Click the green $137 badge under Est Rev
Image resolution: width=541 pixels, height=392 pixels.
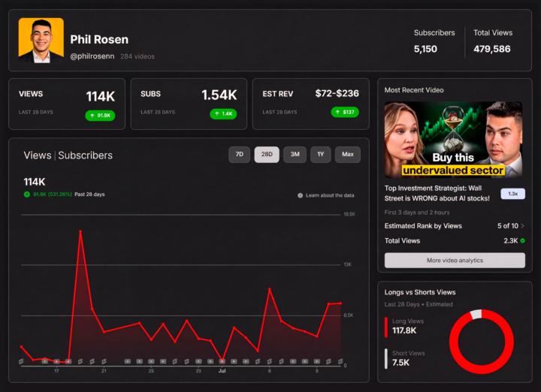[345, 112]
